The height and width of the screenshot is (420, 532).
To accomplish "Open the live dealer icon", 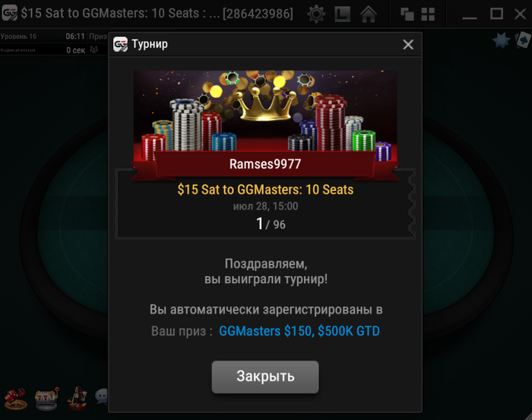I will pos(78,398).
